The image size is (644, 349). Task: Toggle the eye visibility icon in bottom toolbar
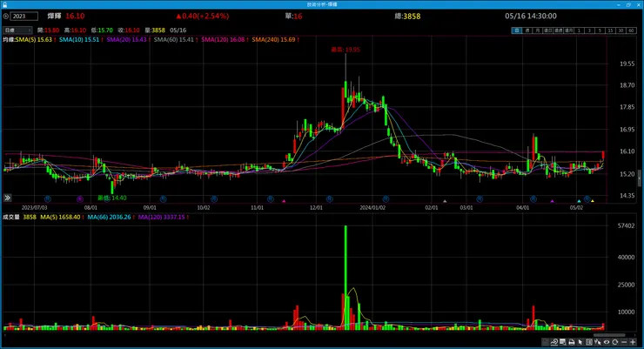607,342
